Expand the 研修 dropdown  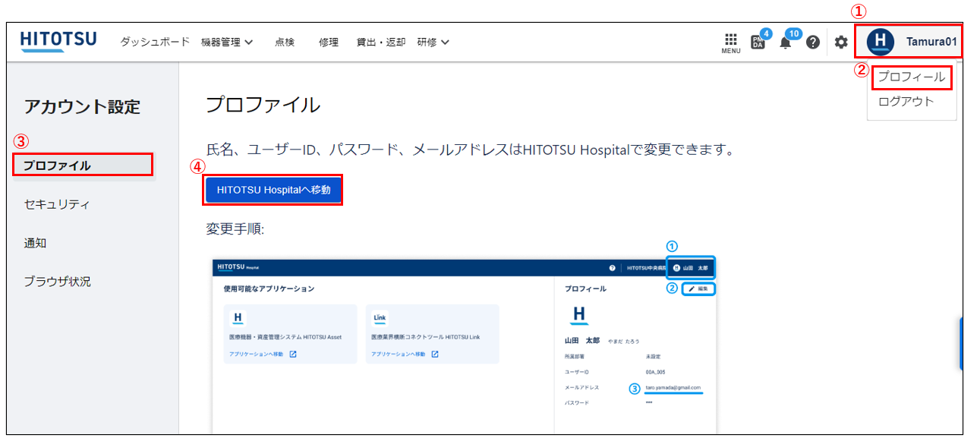[x=433, y=42]
